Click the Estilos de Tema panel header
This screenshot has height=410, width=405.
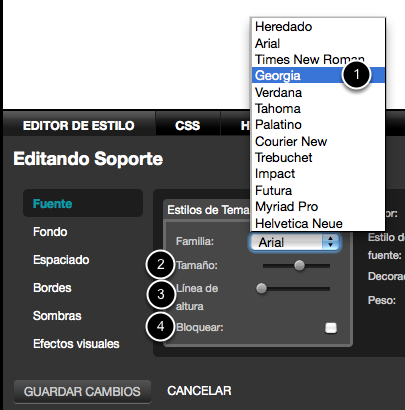[x=208, y=210]
